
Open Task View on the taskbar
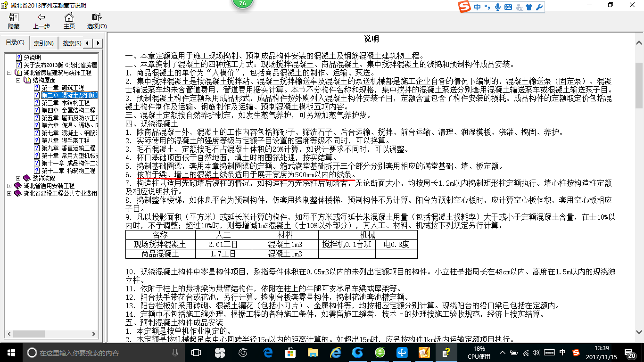tap(197, 353)
